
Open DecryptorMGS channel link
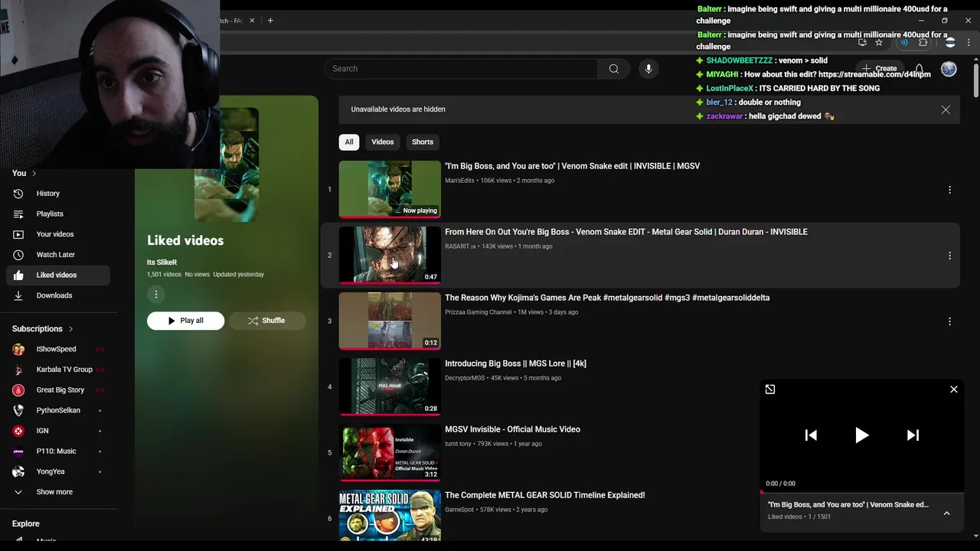coord(465,378)
